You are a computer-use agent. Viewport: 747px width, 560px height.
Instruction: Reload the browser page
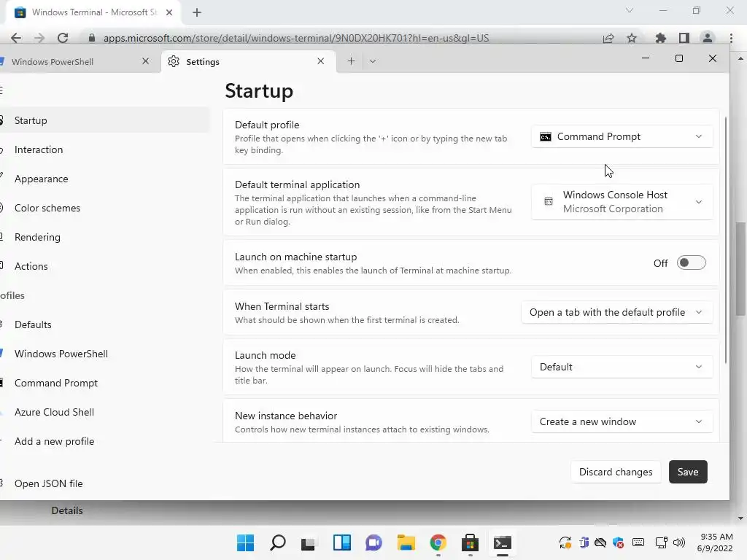tap(63, 38)
